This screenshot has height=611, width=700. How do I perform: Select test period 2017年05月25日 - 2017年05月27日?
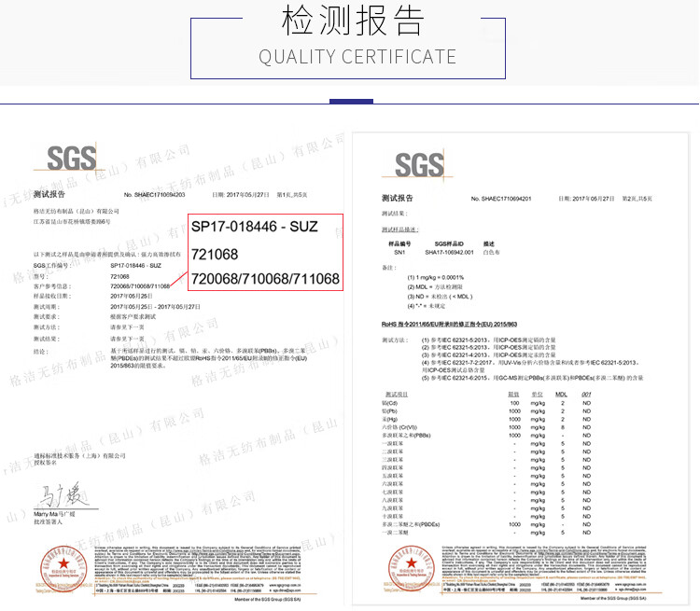[155, 307]
